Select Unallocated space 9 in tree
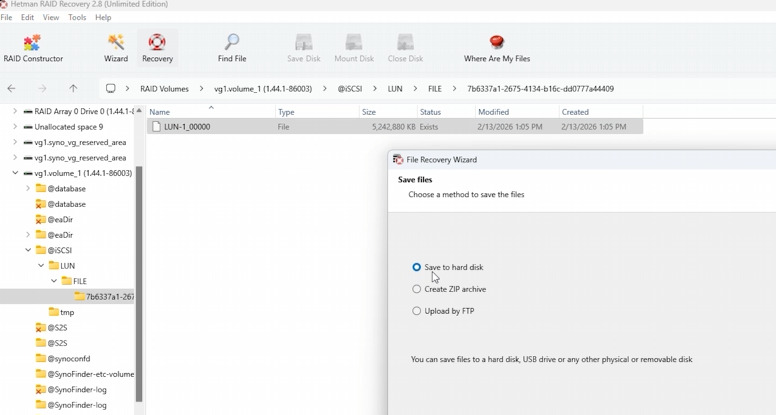 68,127
